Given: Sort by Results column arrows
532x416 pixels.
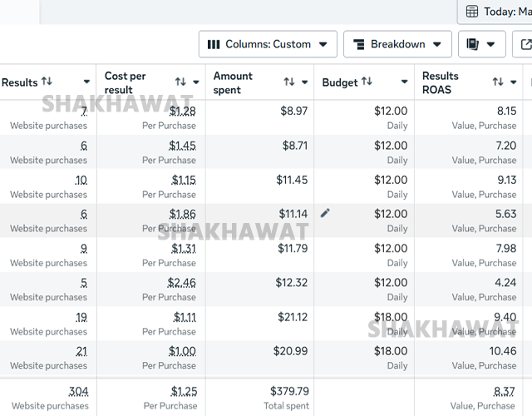Looking at the screenshot, I should click(47, 82).
